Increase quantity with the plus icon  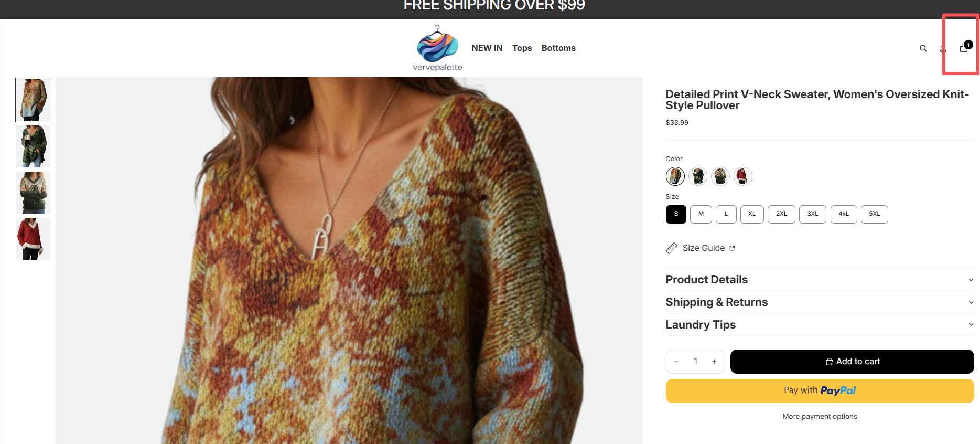[x=714, y=362]
